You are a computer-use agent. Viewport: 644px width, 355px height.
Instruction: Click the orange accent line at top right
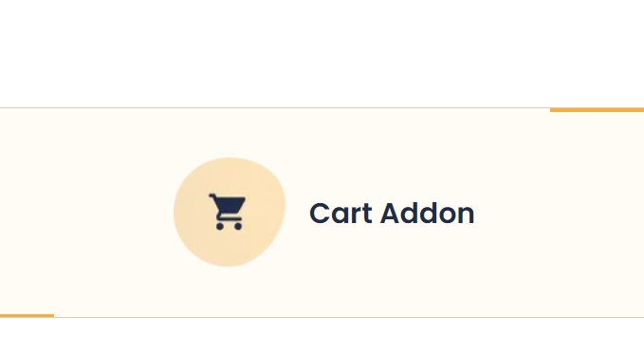tap(597, 110)
